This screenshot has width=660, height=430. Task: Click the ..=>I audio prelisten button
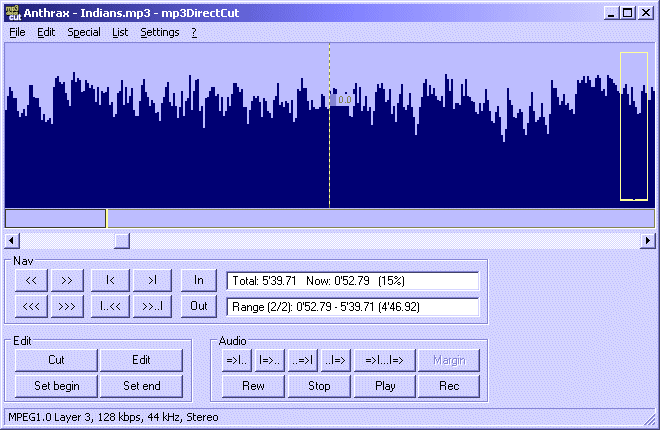click(x=303, y=360)
